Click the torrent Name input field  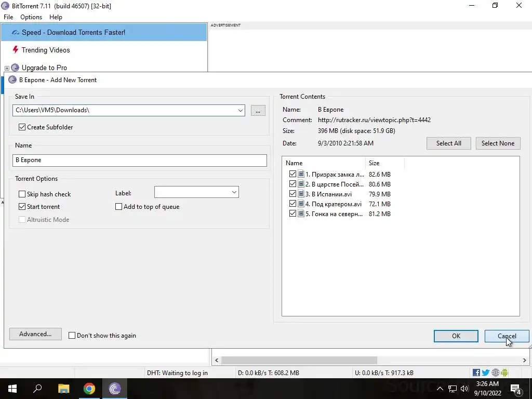pos(140,160)
